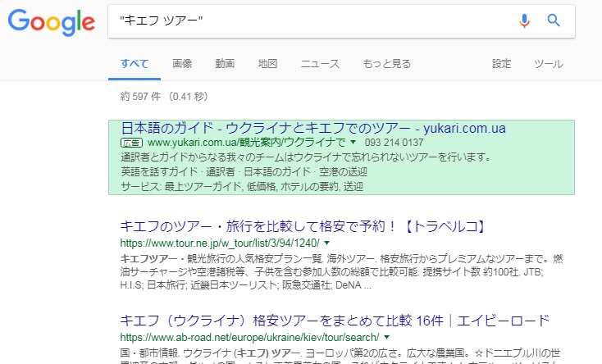Expand arrow beside tour.ne.jp URL
This screenshot has height=364, width=602.
[326, 243]
